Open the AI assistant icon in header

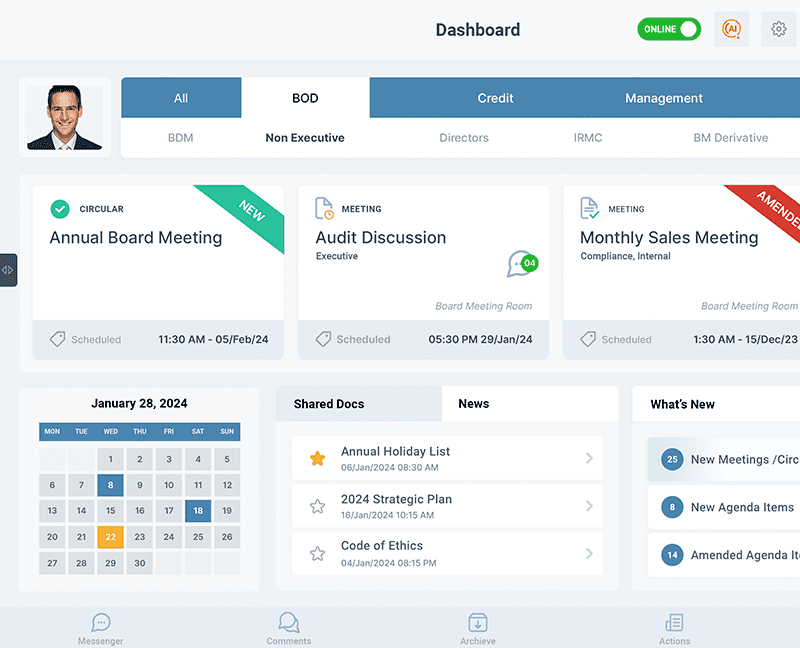[731, 30]
